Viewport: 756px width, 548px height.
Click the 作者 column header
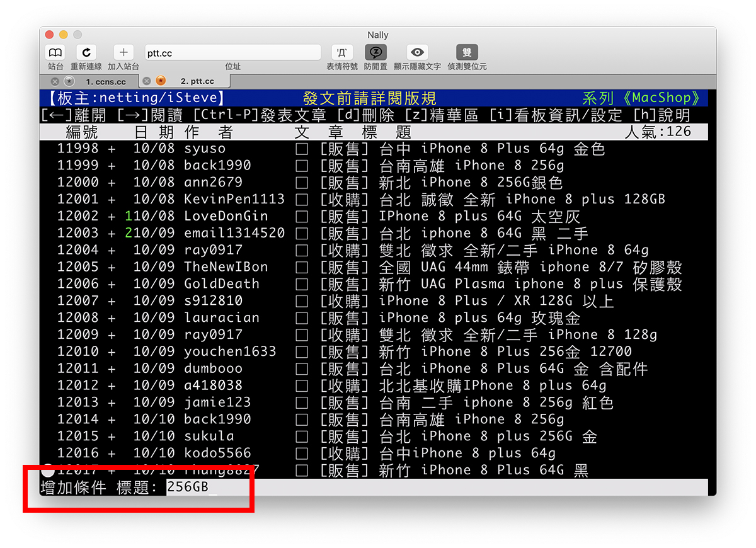click(x=209, y=132)
